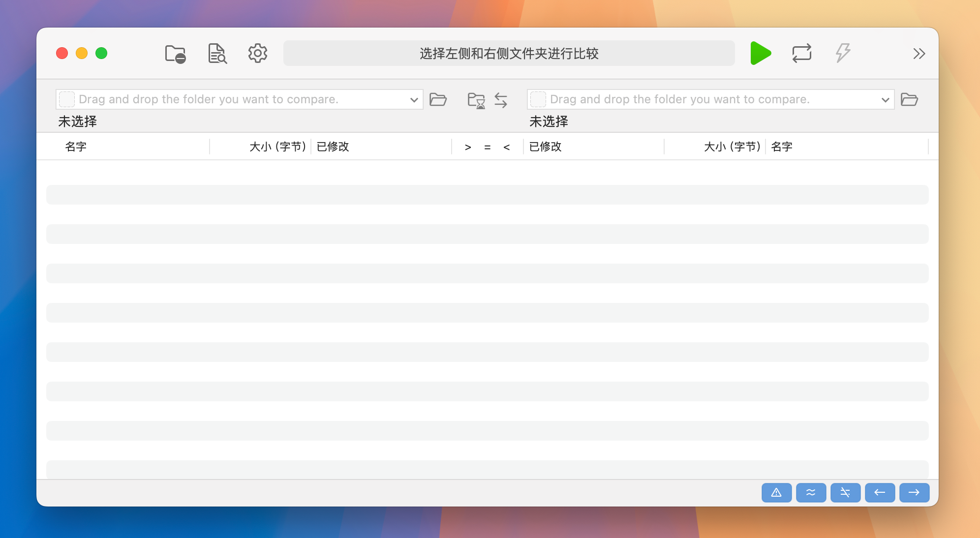980x538 pixels.
Task: Sort by right 大小 (字节) column header
Action: tap(733, 147)
